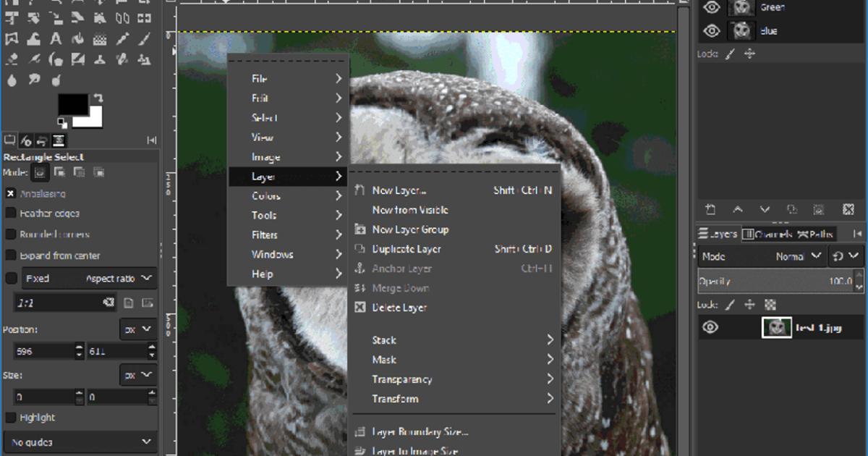This screenshot has height=456, width=868.
Task: Select the Free Select tool
Action: click(10, 39)
